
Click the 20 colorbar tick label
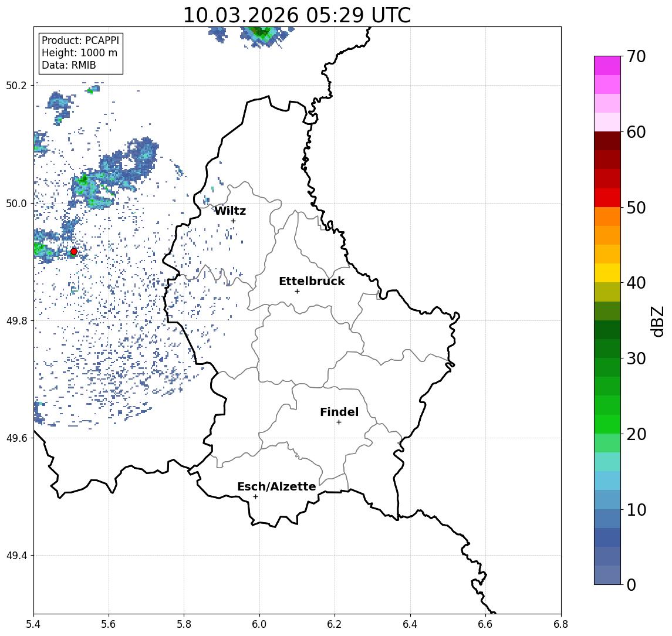coord(636,434)
